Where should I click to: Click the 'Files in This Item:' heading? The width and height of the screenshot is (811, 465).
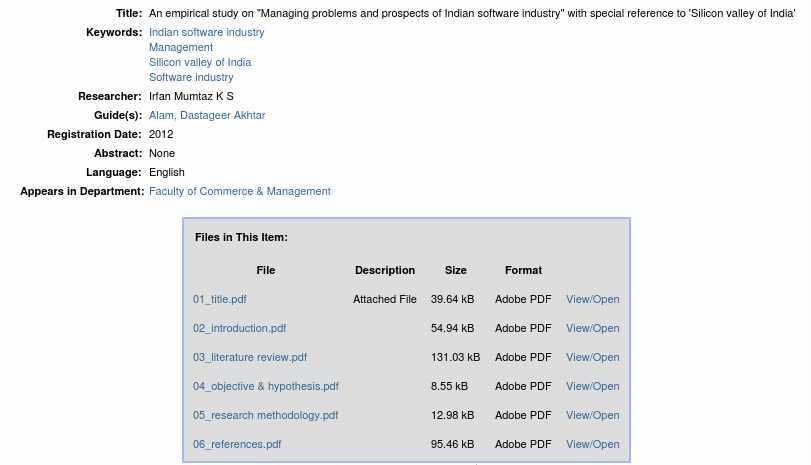click(x=241, y=237)
